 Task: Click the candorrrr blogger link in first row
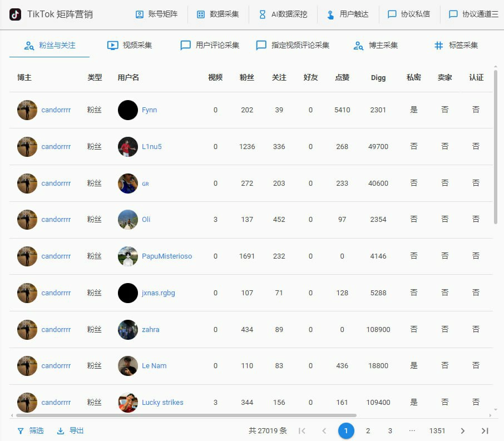[x=56, y=110]
